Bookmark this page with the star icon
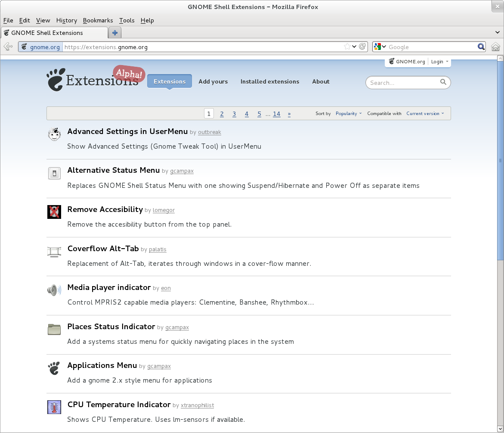Image resolution: width=504 pixels, height=433 pixels. pos(347,47)
